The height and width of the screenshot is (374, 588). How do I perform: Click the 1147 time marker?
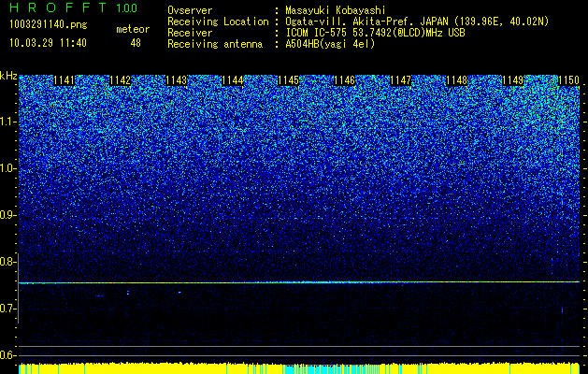click(400, 80)
